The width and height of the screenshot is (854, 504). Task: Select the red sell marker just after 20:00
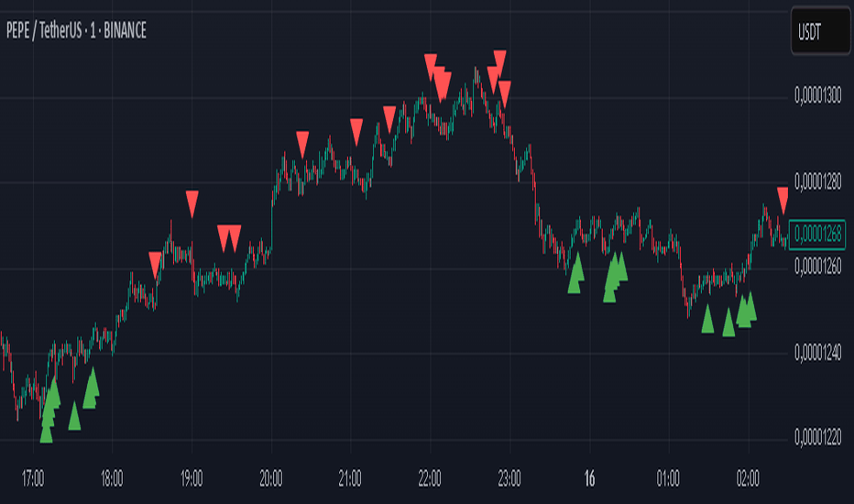[302, 145]
